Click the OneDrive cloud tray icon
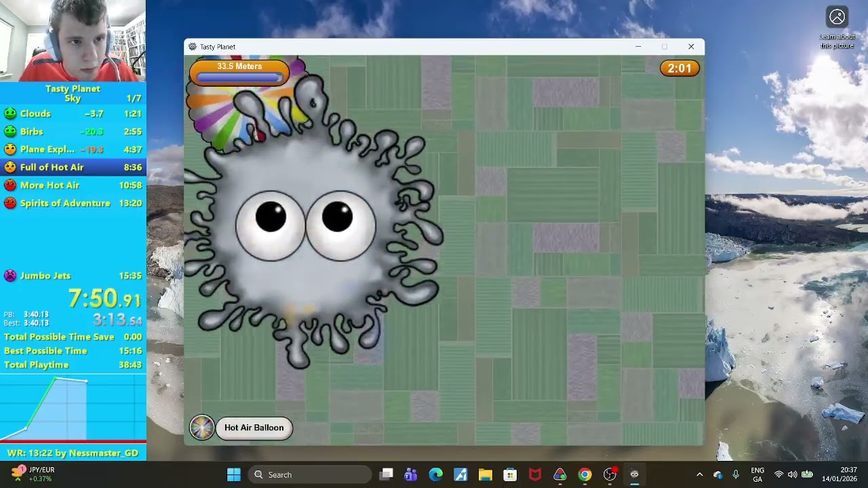This screenshot has height=488, width=868. tap(718, 474)
